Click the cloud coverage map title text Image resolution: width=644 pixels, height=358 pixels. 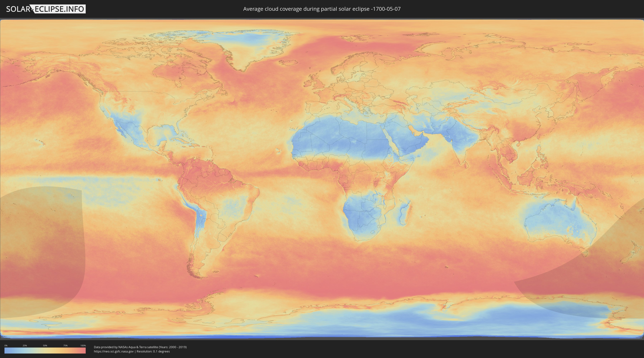(x=322, y=9)
